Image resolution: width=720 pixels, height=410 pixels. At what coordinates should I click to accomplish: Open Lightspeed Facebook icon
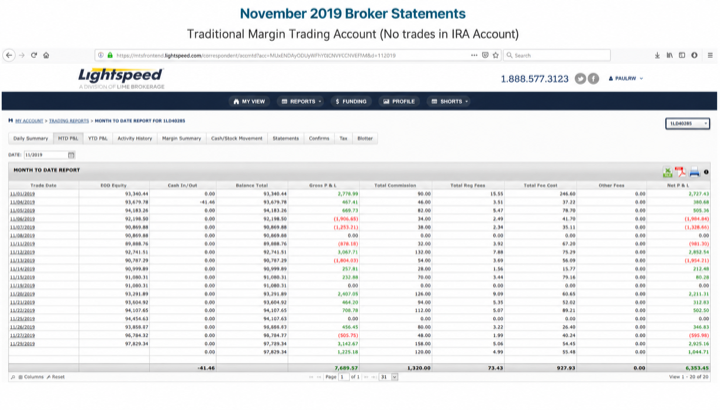(x=593, y=79)
